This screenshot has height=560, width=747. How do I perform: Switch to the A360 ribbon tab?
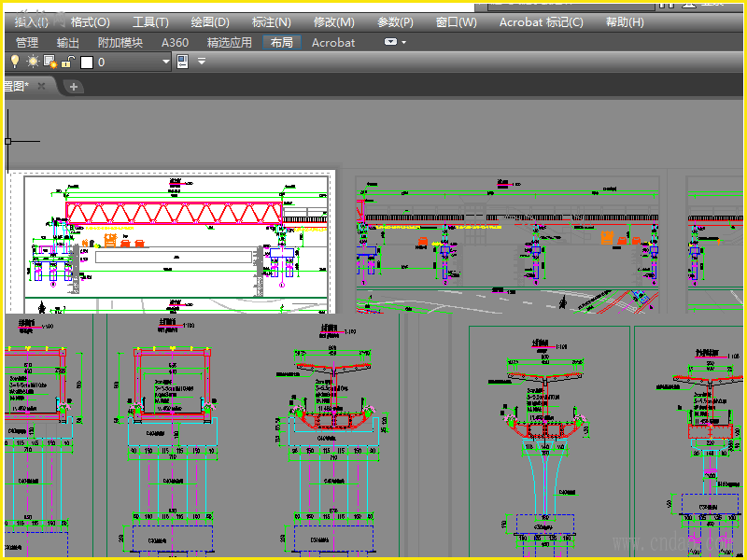[x=175, y=42]
